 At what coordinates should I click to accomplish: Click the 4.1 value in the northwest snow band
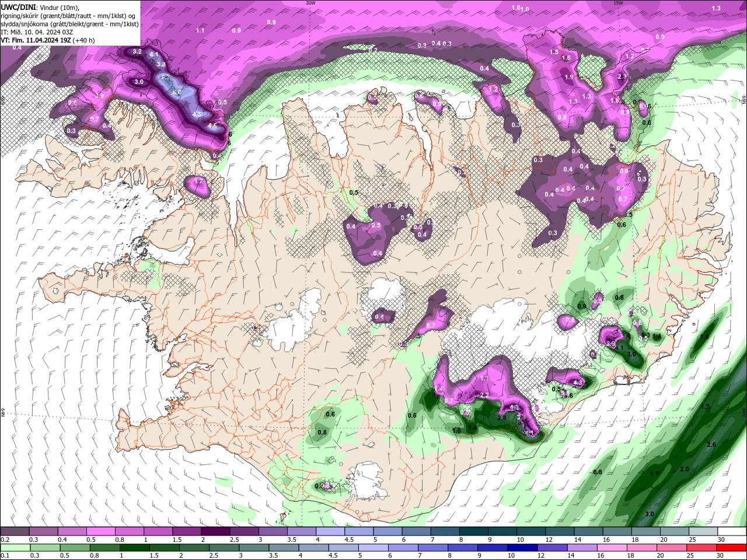point(154,55)
